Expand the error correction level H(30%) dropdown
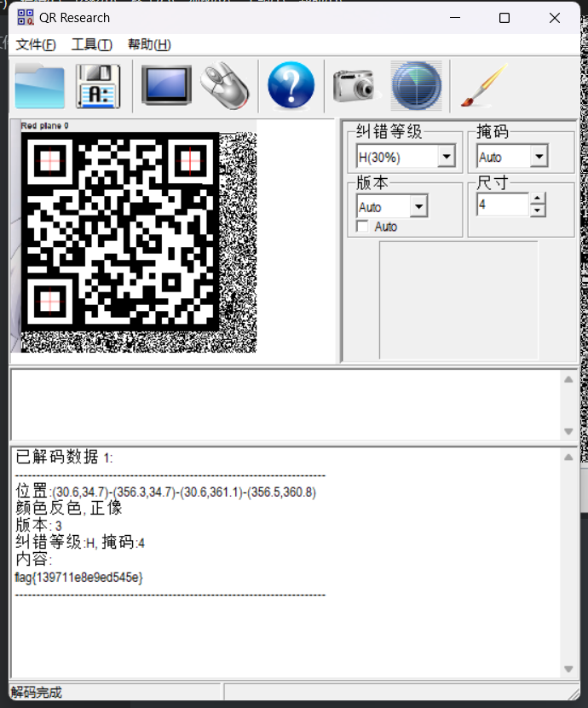The image size is (588, 708). [446, 157]
